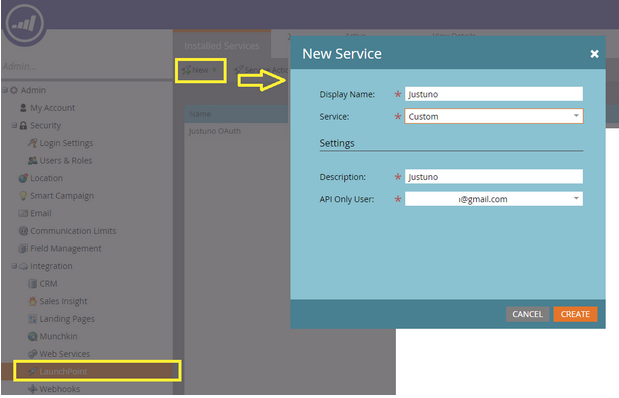619x398 pixels.
Task: Click the LaunchPoint rocket icon
Action: (33, 372)
